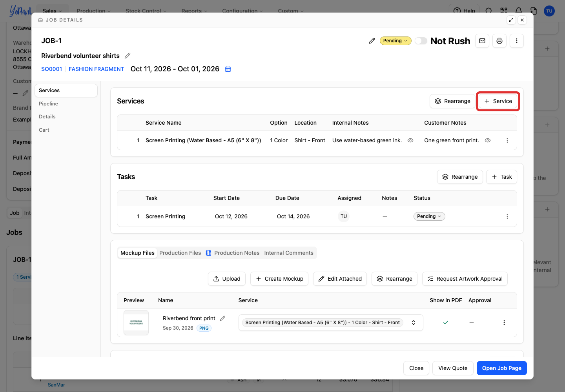Click Rearrange in the Services section
The image size is (565, 392).
click(452, 101)
